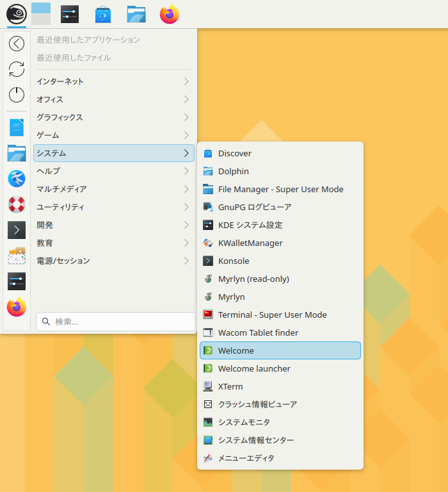This screenshot has height=492, width=448.
Task: Click the KWalletManager wallet icon
Action: (x=208, y=243)
